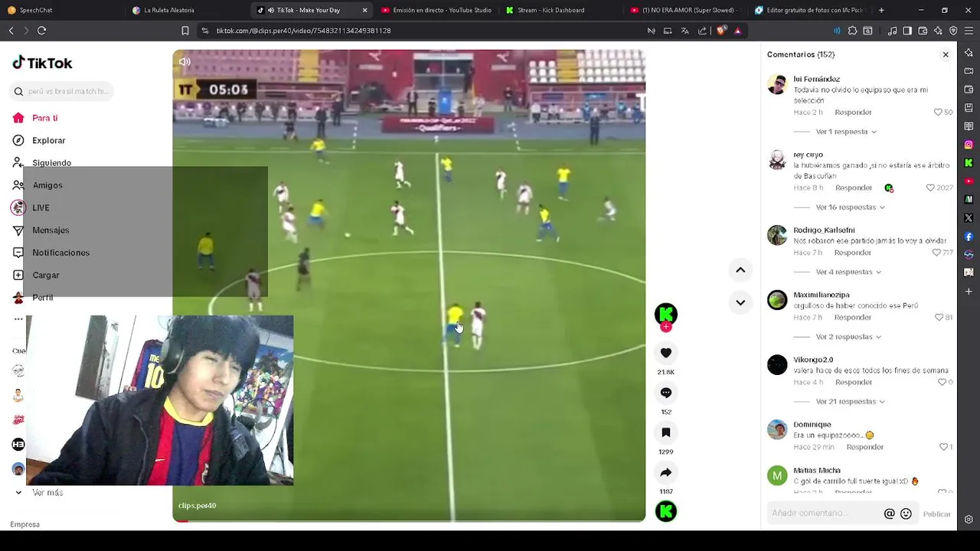
Task: Close the comments panel
Action: [x=946, y=54]
